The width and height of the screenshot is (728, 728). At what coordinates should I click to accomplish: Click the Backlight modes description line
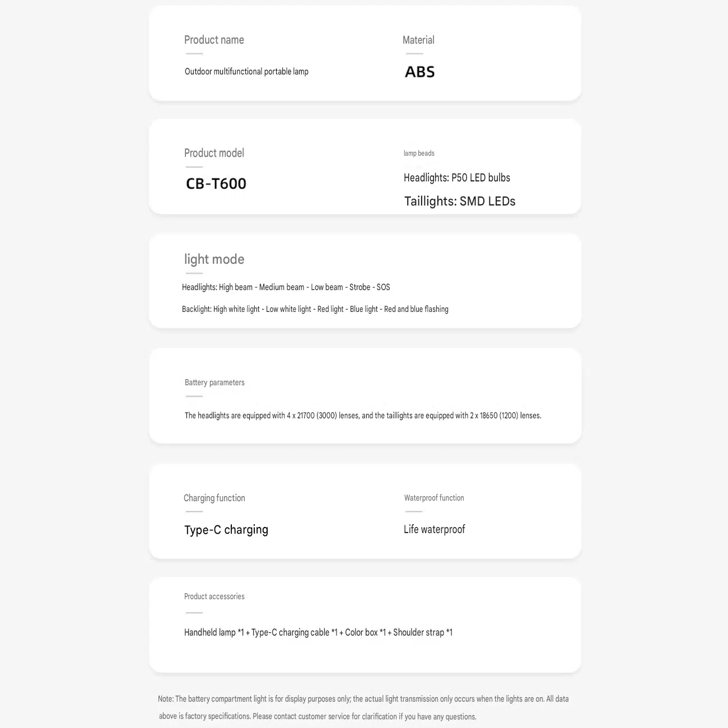[x=315, y=309]
